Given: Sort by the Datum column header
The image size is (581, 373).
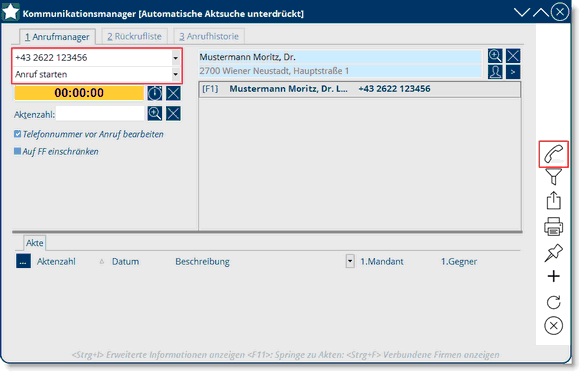Looking at the screenshot, I should [x=126, y=262].
